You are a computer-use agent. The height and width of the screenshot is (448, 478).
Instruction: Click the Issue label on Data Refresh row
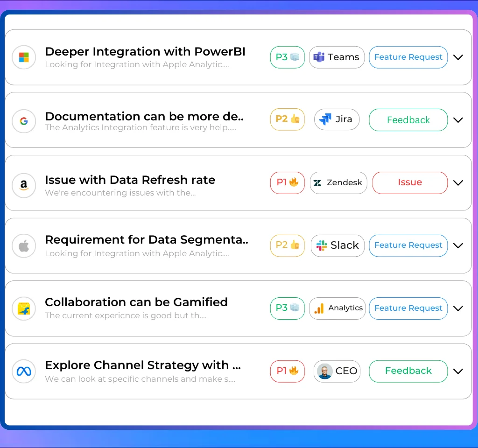pos(410,182)
